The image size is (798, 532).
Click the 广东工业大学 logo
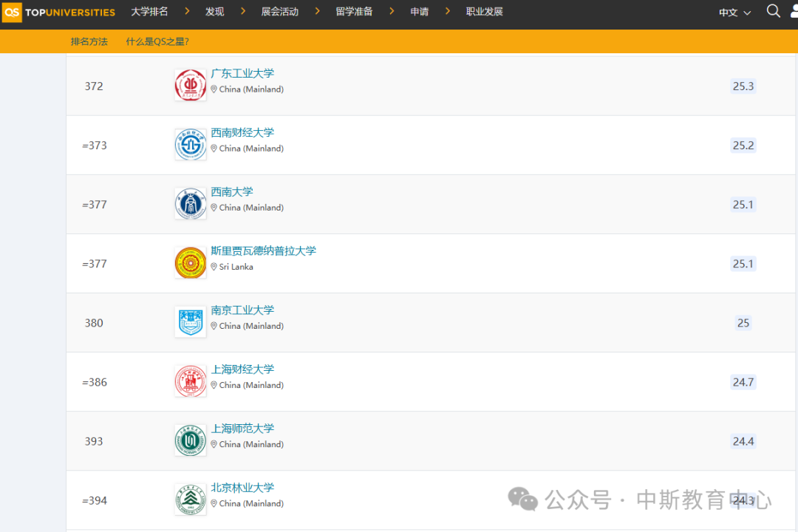click(191, 85)
